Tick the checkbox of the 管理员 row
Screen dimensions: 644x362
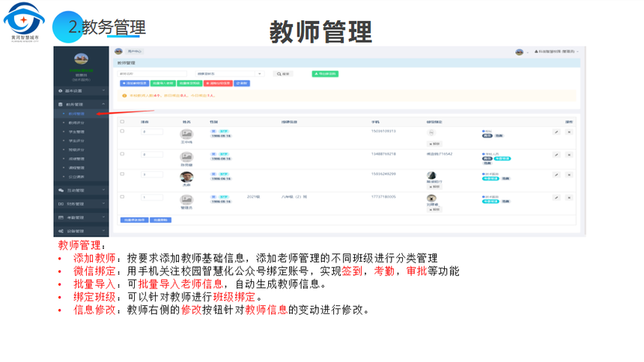pyautogui.click(x=122, y=197)
